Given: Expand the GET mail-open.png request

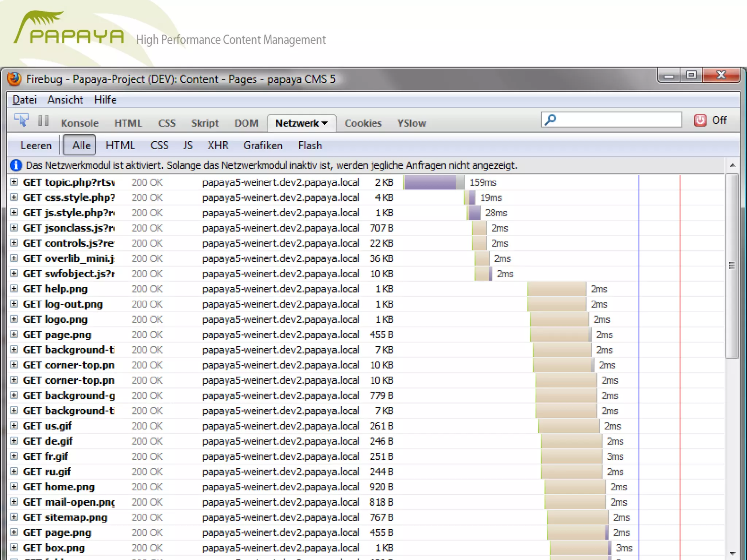Looking at the screenshot, I should (x=14, y=502).
